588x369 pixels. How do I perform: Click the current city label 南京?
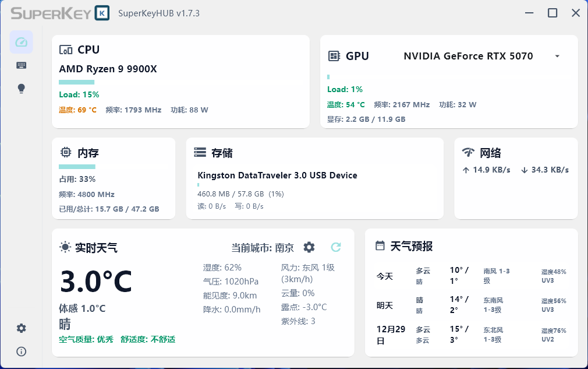284,248
